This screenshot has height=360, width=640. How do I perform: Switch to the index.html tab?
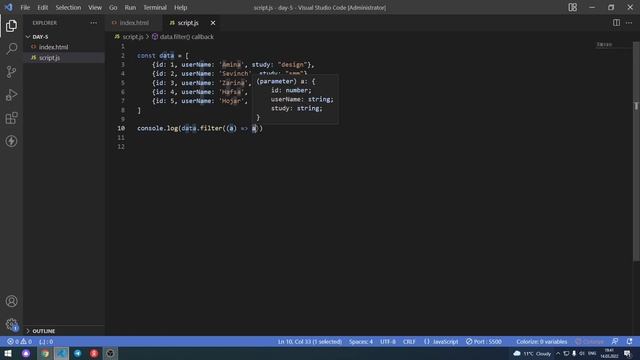(x=134, y=23)
